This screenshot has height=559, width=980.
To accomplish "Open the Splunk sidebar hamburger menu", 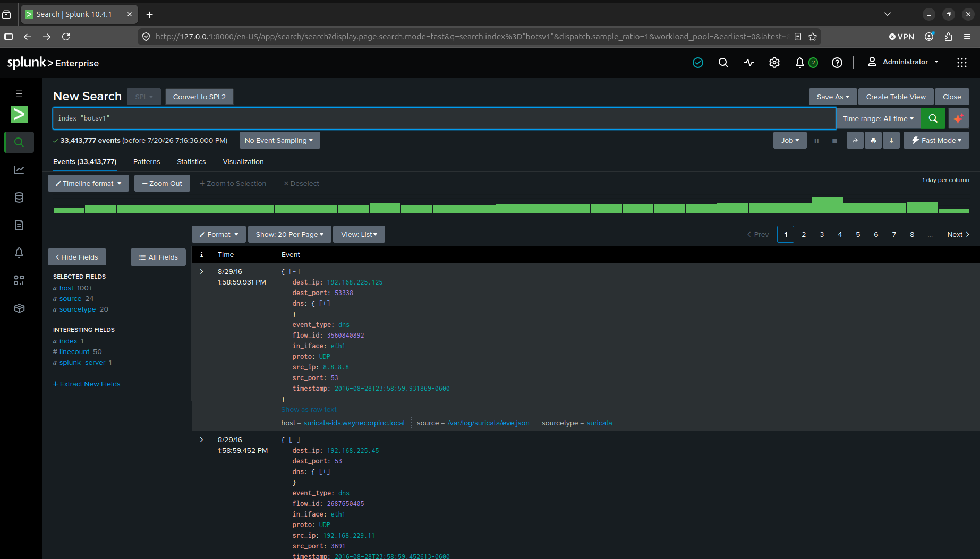I will pos(19,93).
